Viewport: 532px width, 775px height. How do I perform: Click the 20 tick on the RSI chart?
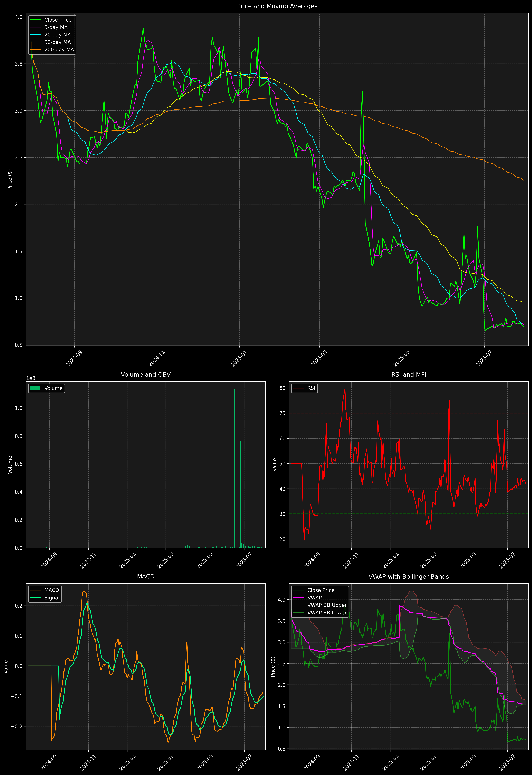(283, 539)
